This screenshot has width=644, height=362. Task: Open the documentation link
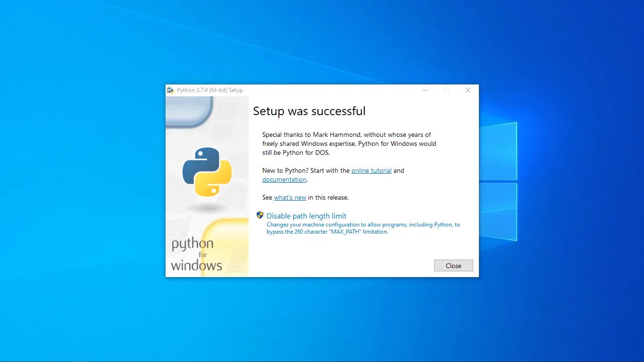coord(284,179)
